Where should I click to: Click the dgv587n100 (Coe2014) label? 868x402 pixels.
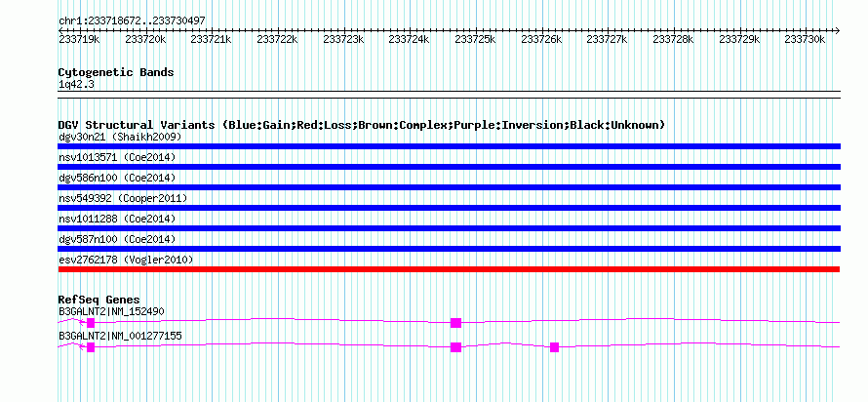click(117, 239)
